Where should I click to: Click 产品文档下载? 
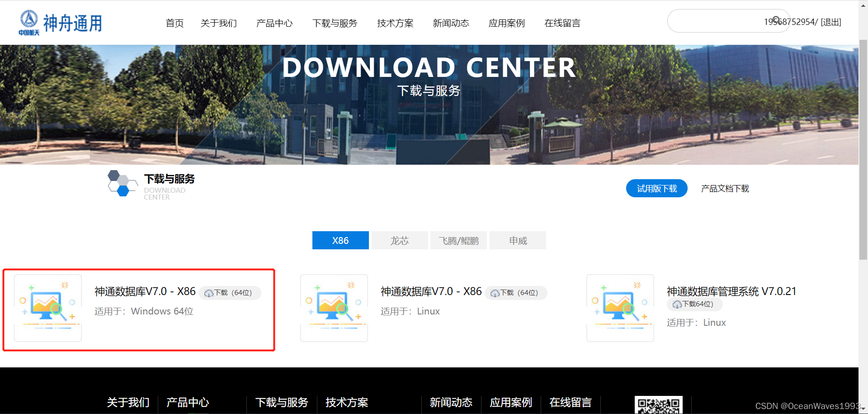tap(725, 188)
